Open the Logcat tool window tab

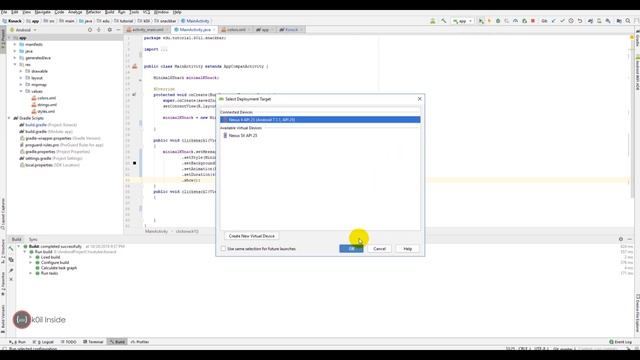coord(43,342)
